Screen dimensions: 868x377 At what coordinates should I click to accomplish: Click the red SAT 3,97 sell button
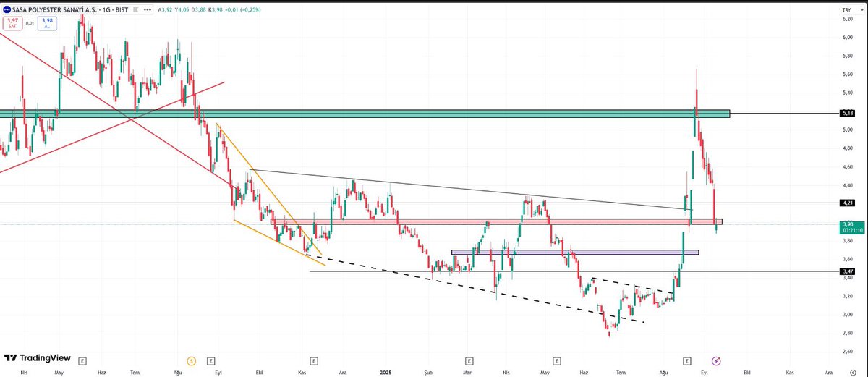click(12, 23)
